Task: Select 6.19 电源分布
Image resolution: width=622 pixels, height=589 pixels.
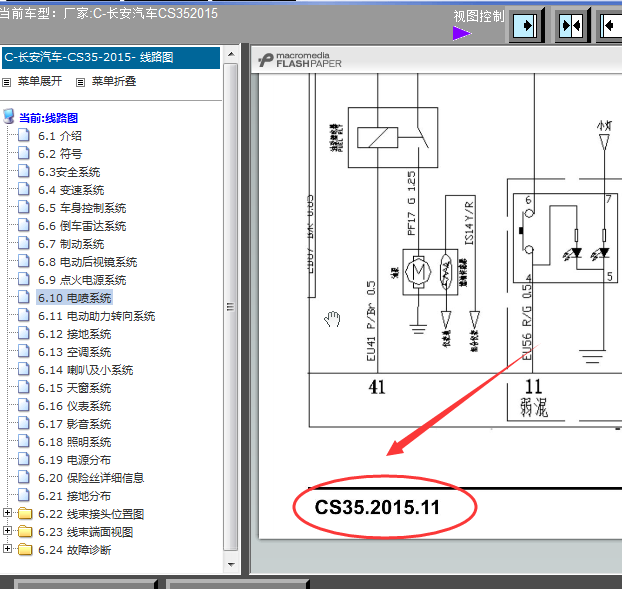Action: (x=75, y=460)
